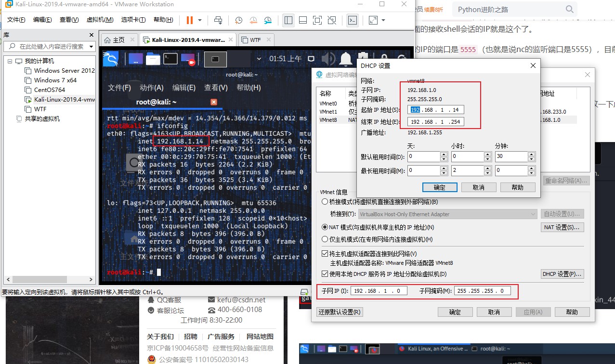Open the snapshot manager icon
Screen dimensions: 615x364
[268, 20]
